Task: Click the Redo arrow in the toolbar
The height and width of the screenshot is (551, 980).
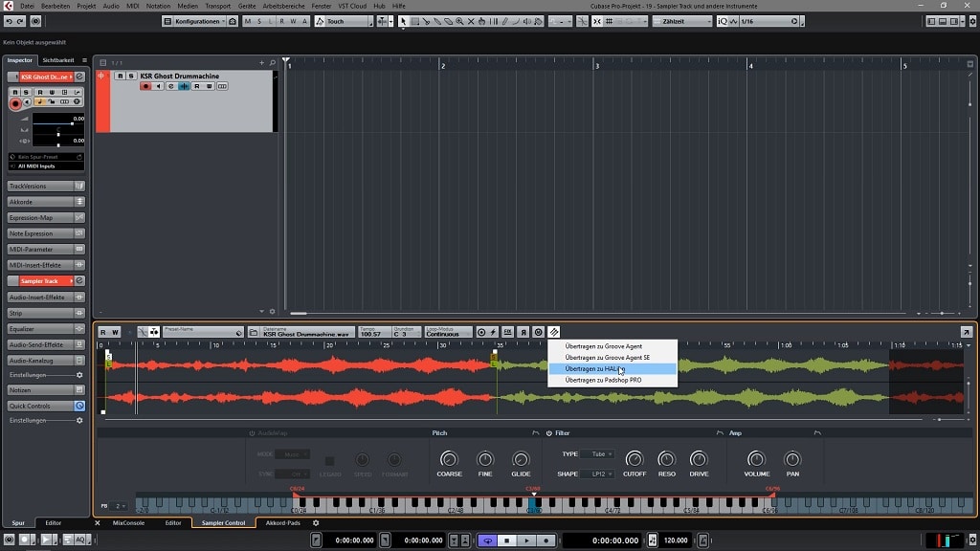Action: tap(20, 21)
